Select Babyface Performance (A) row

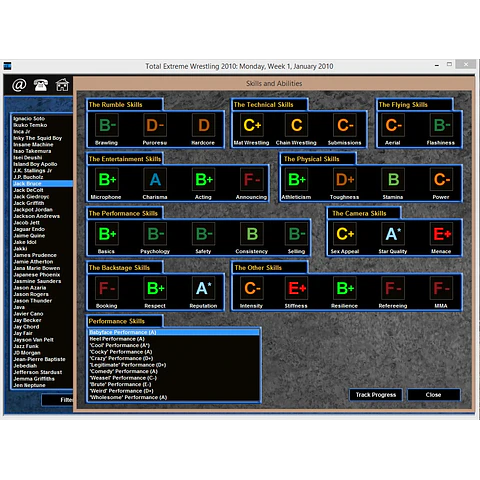pyautogui.click(x=174, y=332)
